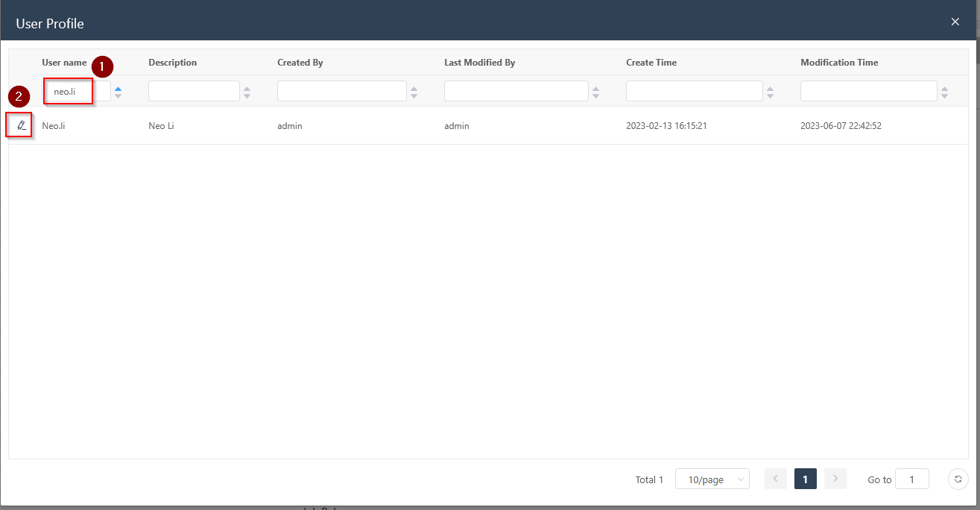Sort Modification Time column with sort arrows
Screen dimensions: 980x510
(x=944, y=92)
